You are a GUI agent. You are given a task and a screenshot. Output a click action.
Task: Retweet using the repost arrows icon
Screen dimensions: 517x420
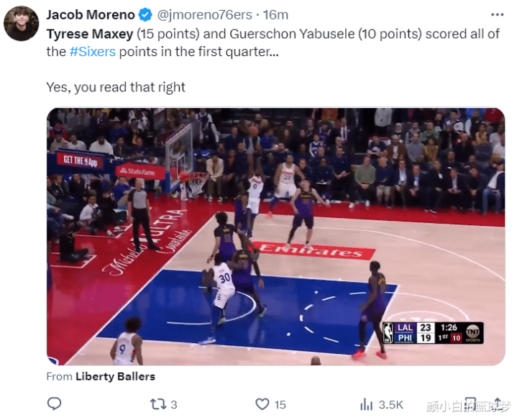coord(158,404)
